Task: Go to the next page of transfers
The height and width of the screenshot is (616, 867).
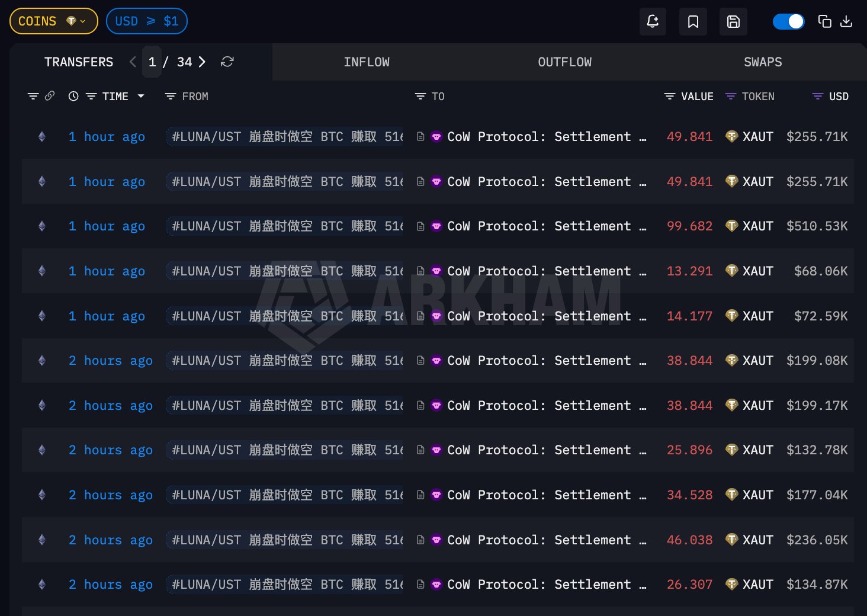Action: (x=203, y=62)
